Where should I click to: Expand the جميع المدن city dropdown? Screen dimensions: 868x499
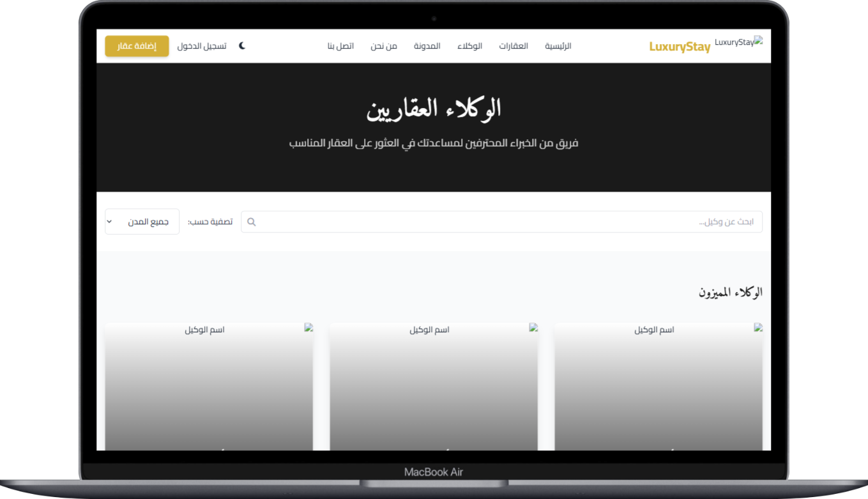click(142, 222)
